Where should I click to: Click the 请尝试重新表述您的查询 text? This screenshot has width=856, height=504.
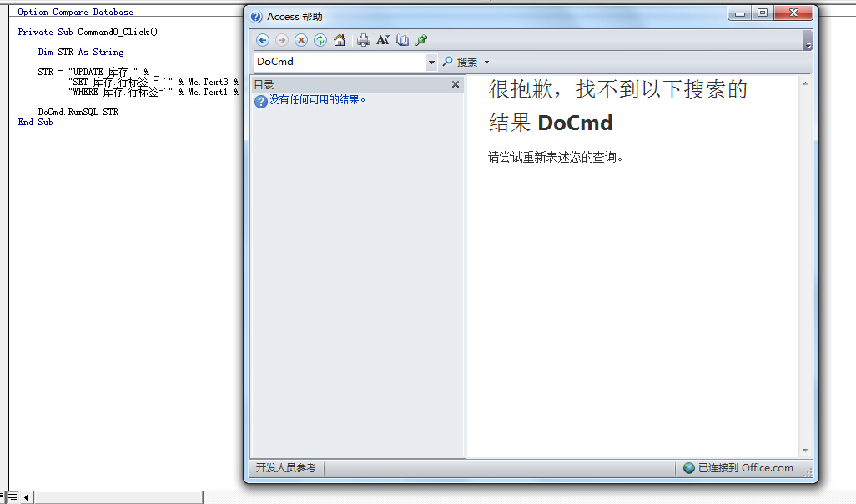(555, 157)
